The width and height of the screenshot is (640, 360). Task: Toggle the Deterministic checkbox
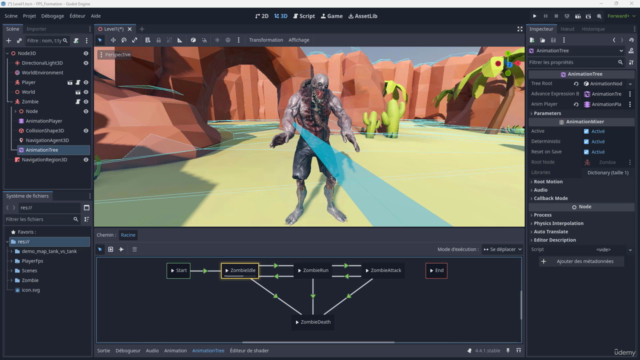click(586, 142)
